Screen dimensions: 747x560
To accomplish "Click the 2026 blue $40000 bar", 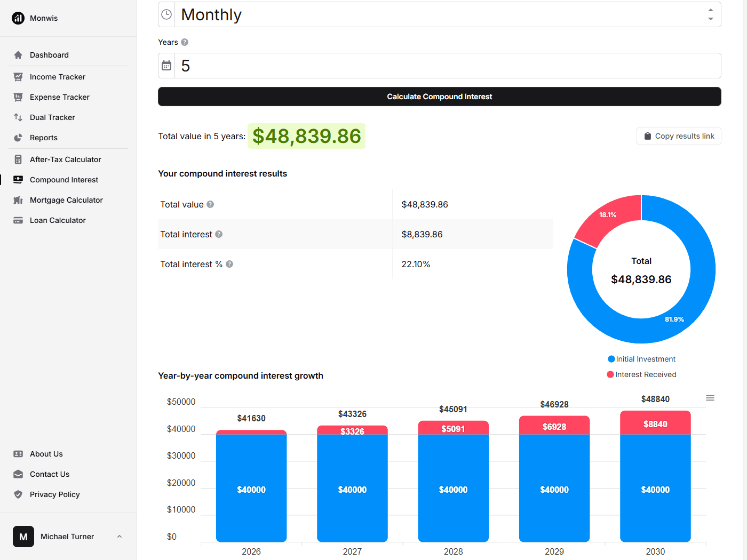I will pyautogui.click(x=251, y=488).
